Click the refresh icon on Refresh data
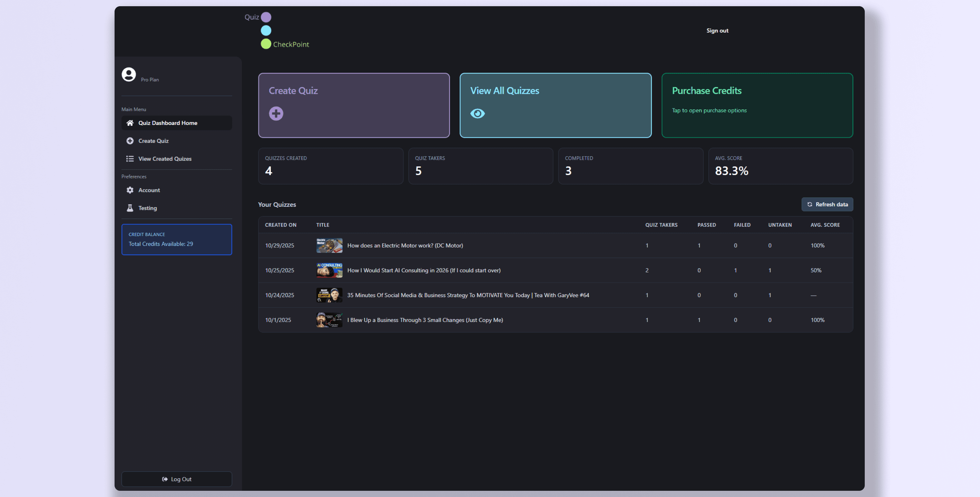 click(x=809, y=204)
